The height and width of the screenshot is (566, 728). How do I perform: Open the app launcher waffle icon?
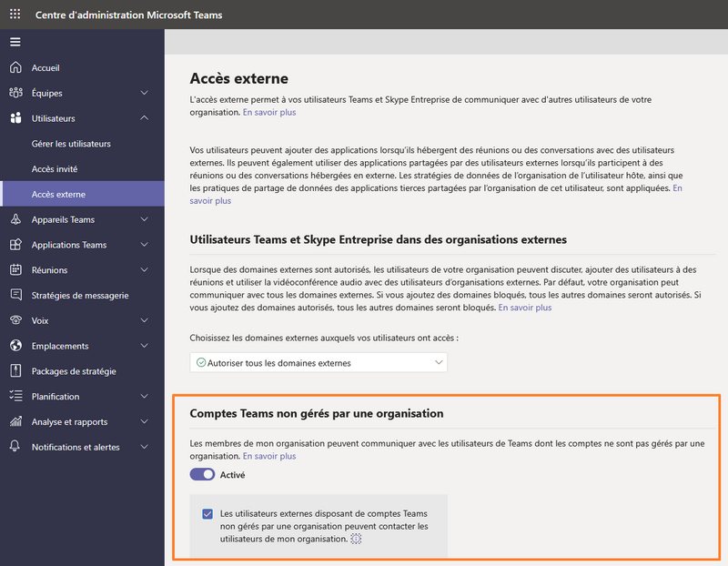pyautogui.click(x=15, y=15)
